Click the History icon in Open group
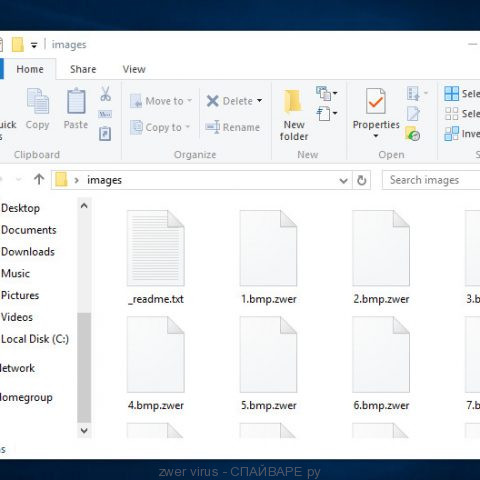 [413, 133]
